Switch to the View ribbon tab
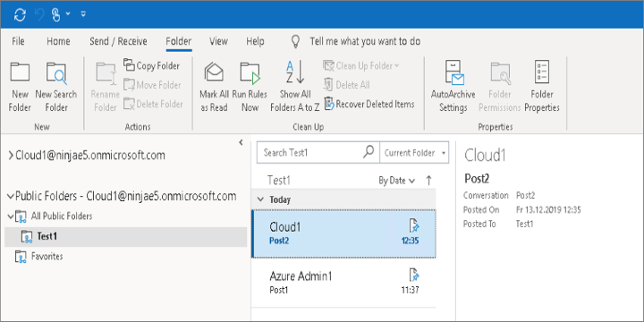 [x=218, y=41]
